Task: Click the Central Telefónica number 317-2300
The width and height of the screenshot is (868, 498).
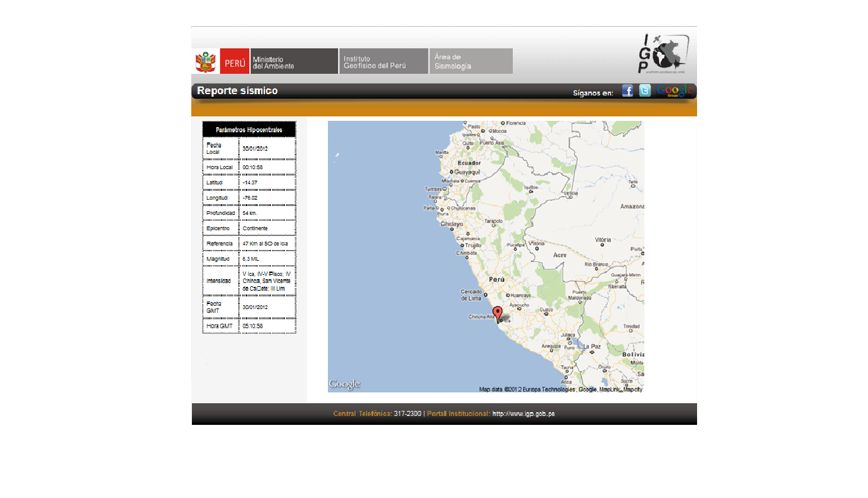Action: click(x=407, y=414)
